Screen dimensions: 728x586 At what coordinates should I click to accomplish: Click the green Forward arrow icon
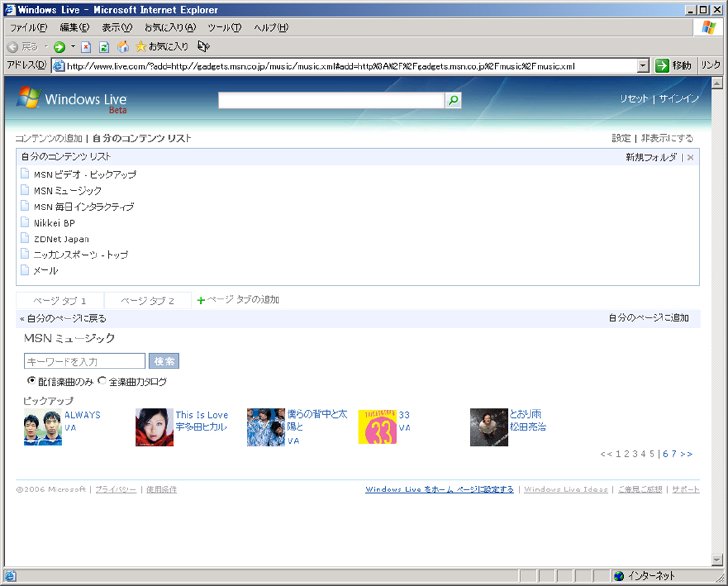(x=59, y=47)
